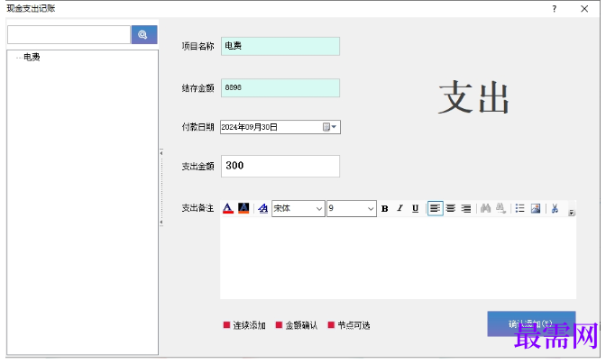This screenshot has width=615, height=364.
Task: Open the toolbar overflow options arrow
Action: coord(572,213)
